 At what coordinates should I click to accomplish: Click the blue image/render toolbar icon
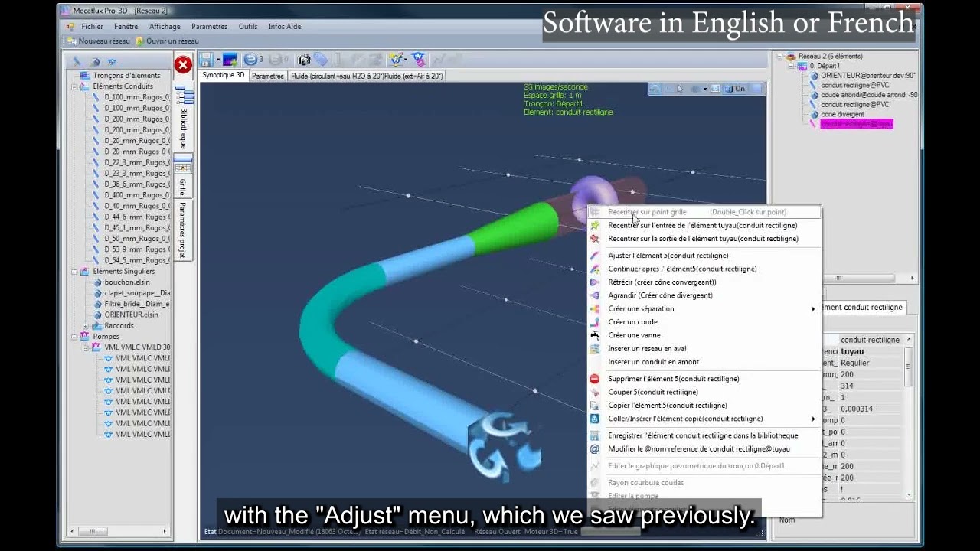[230, 60]
